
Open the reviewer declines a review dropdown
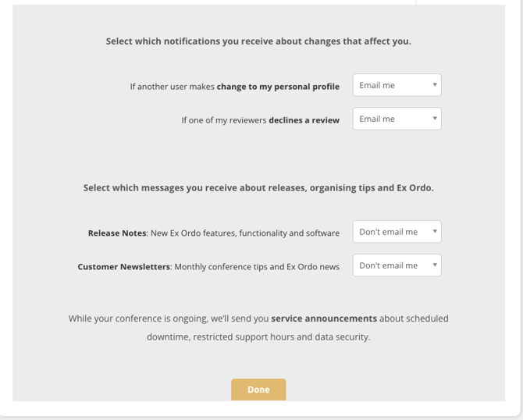coord(397,119)
